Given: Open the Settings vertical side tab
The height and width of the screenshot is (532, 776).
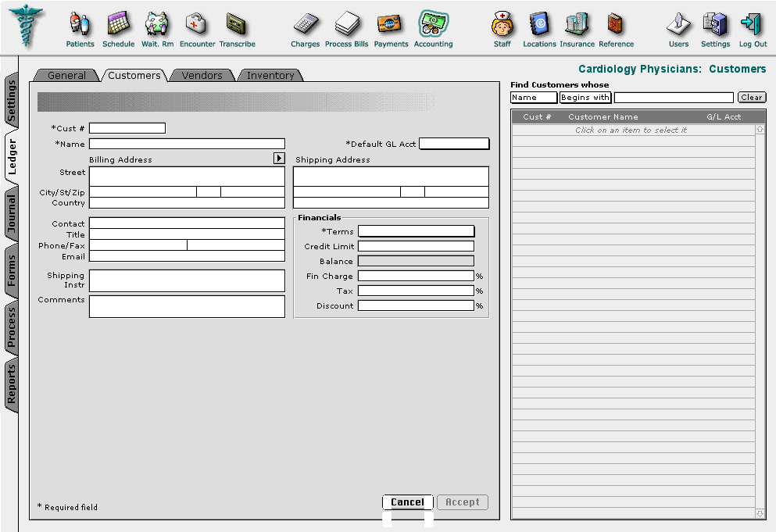Looking at the screenshot, I should click(x=12, y=102).
